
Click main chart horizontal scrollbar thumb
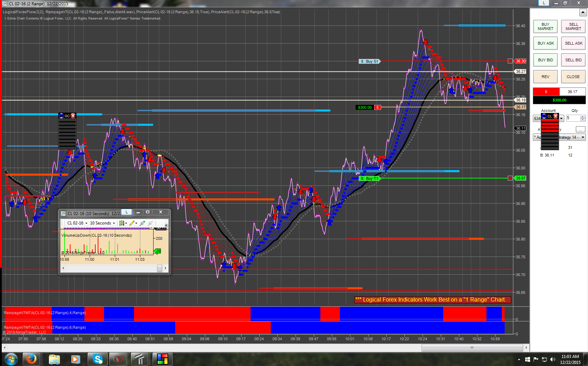[x=472, y=348]
